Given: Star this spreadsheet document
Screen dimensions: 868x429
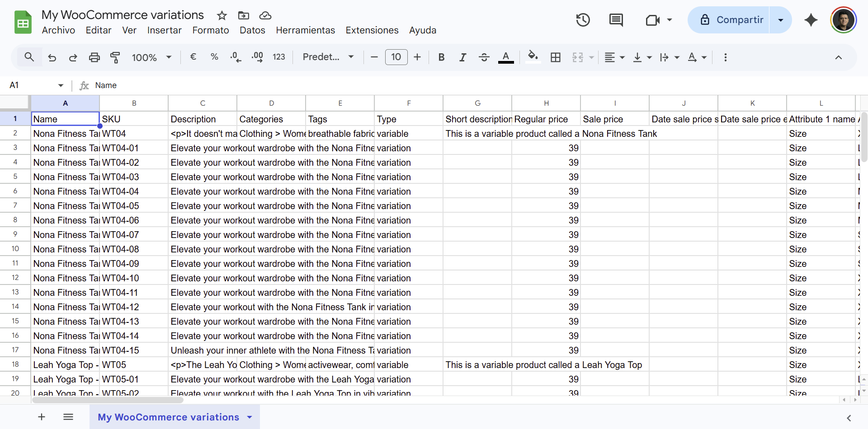Looking at the screenshot, I should tap(222, 16).
